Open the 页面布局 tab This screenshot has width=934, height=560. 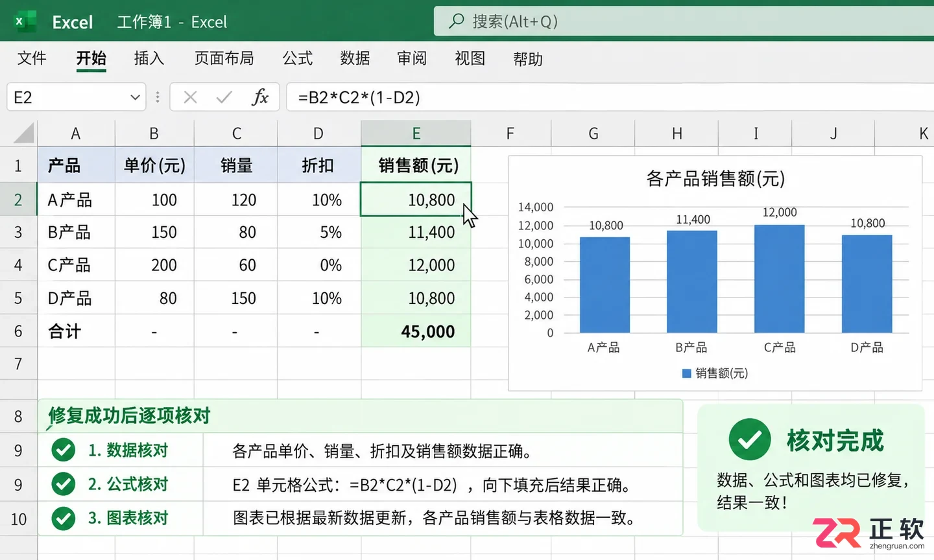(x=224, y=58)
